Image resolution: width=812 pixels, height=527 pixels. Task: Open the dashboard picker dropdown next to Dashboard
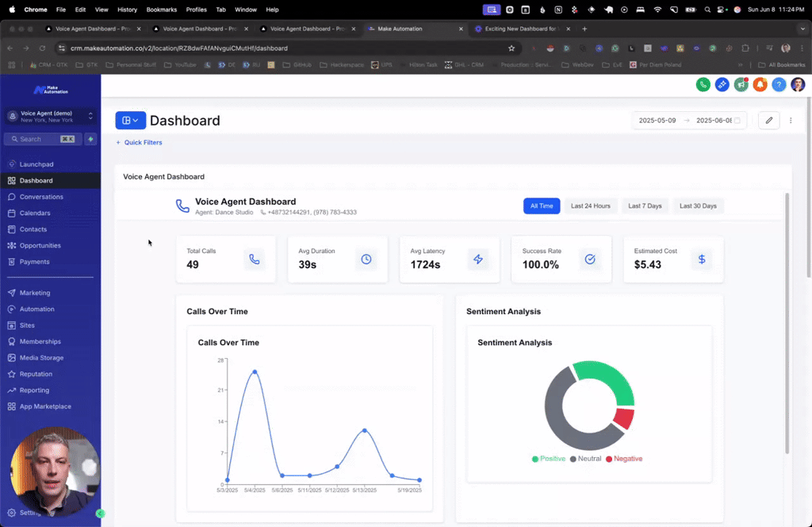130,120
